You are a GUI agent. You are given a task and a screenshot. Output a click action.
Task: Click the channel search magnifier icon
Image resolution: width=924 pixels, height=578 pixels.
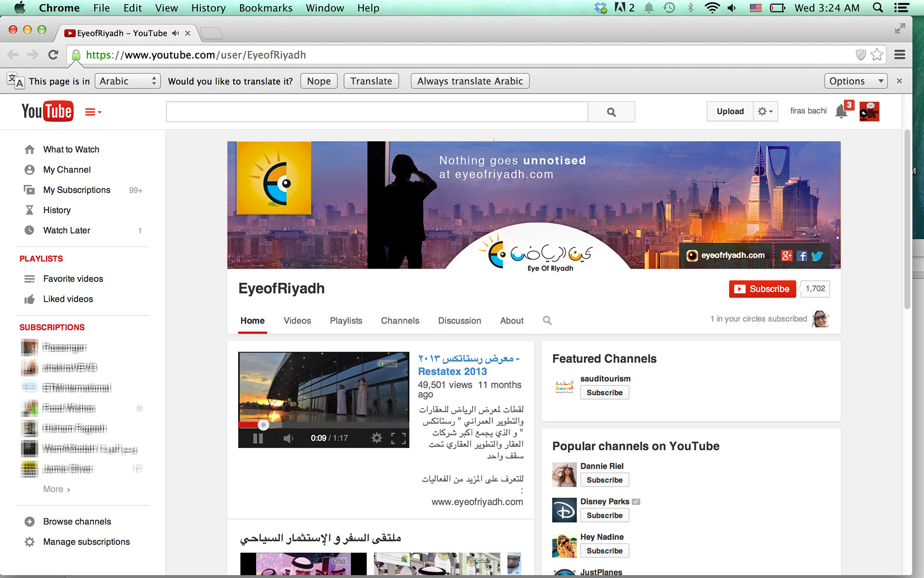click(547, 320)
